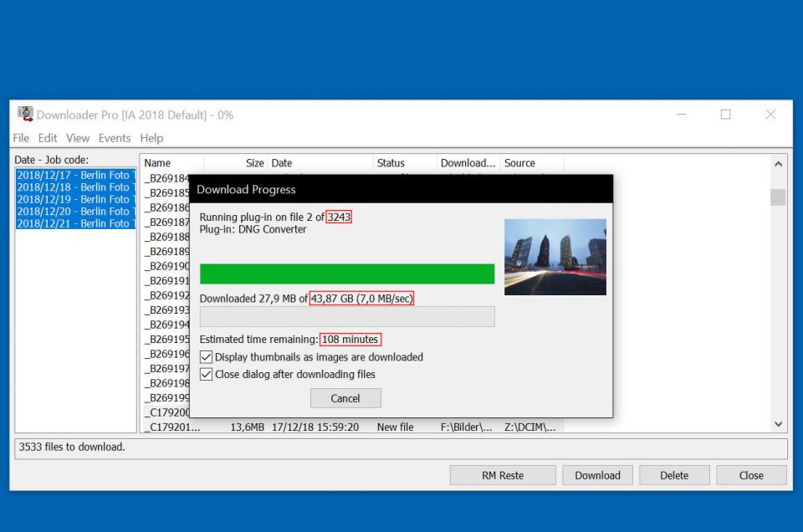Image resolution: width=803 pixels, height=532 pixels.
Task: Click the file list scroll up arrow
Action: [779, 164]
